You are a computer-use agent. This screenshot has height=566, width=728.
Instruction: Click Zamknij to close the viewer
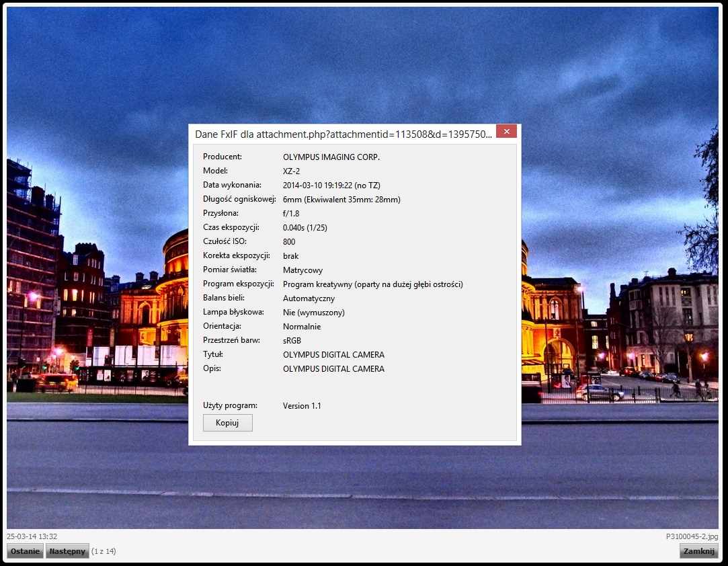[x=698, y=551]
